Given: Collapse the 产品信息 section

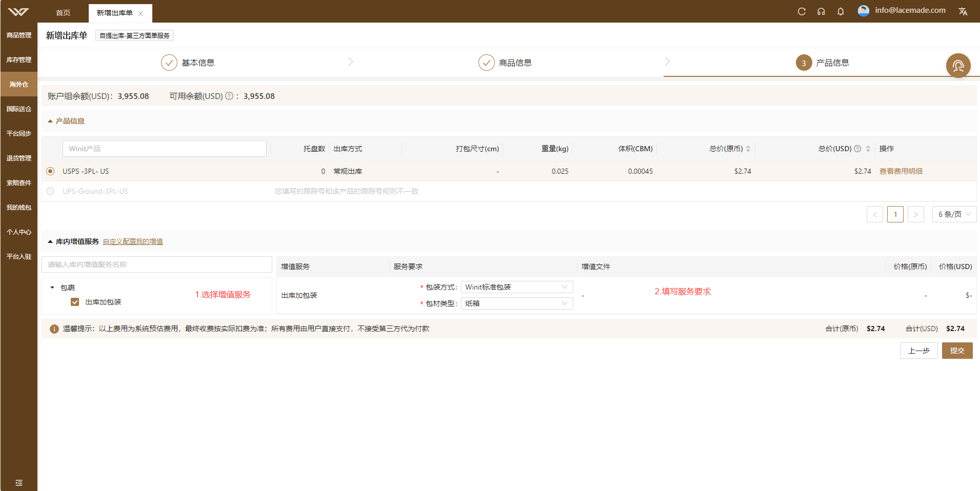Looking at the screenshot, I should [x=50, y=121].
